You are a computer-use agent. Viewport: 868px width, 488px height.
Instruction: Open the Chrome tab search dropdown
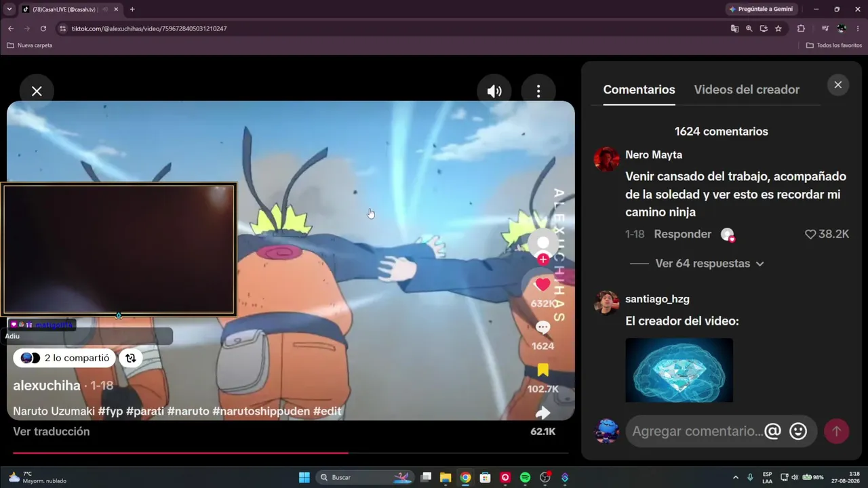pyautogui.click(x=8, y=9)
